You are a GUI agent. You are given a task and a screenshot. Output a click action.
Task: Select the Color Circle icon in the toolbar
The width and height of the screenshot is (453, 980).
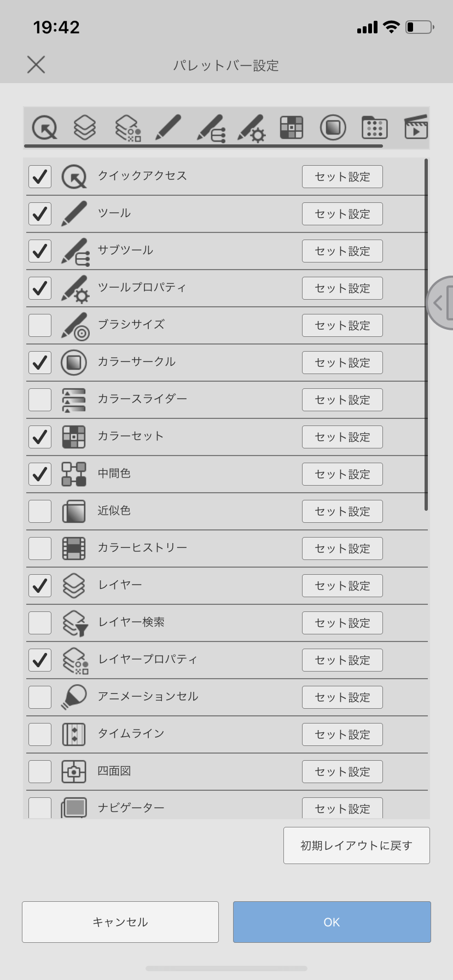pos(332,127)
